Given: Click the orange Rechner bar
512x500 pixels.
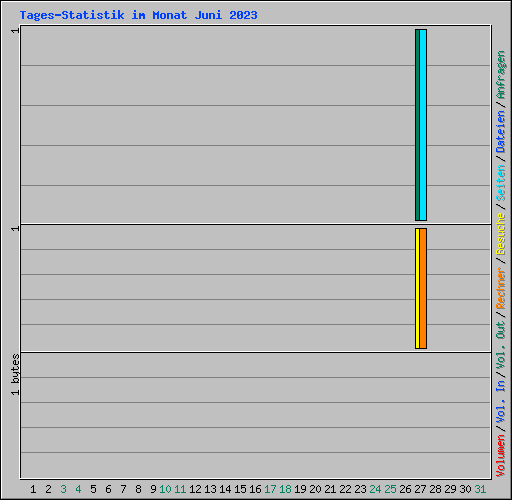Looking at the screenshot, I should click(x=423, y=289).
